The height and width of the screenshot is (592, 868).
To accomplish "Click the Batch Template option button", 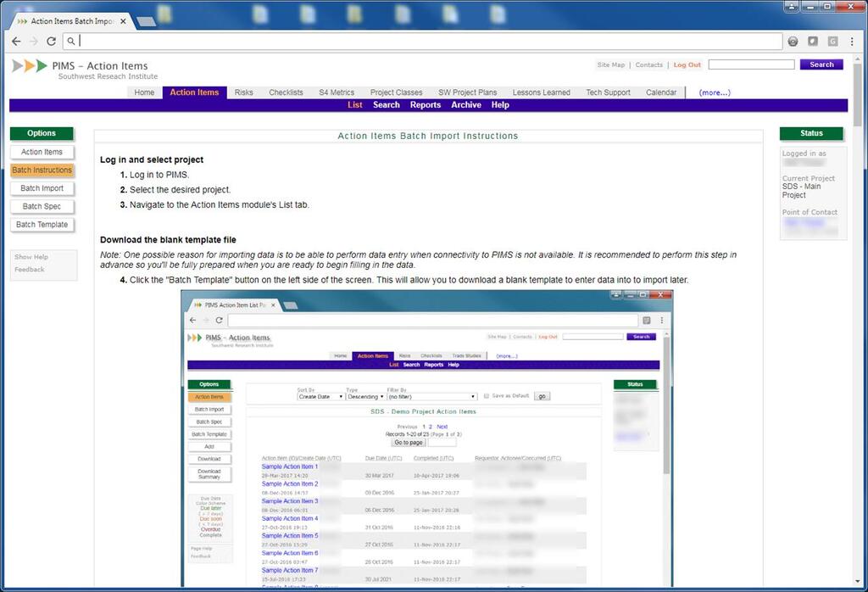I will (42, 225).
